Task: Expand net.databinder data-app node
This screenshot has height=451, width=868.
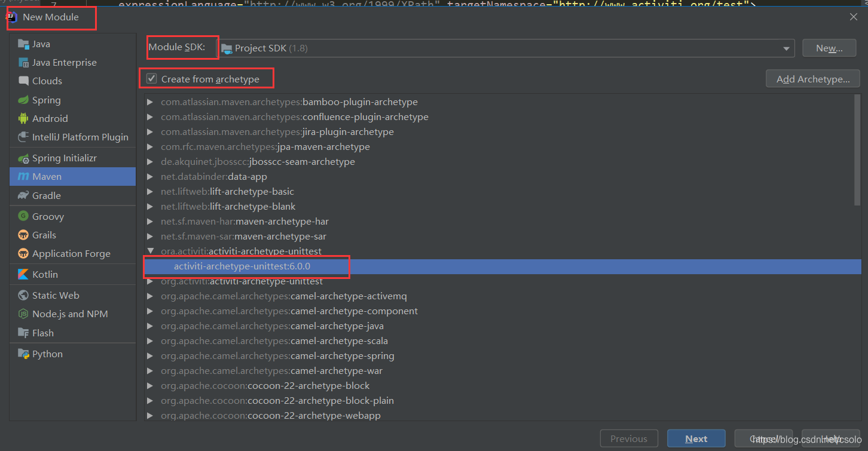Action: pyautogui.click(x=150, y=177)
